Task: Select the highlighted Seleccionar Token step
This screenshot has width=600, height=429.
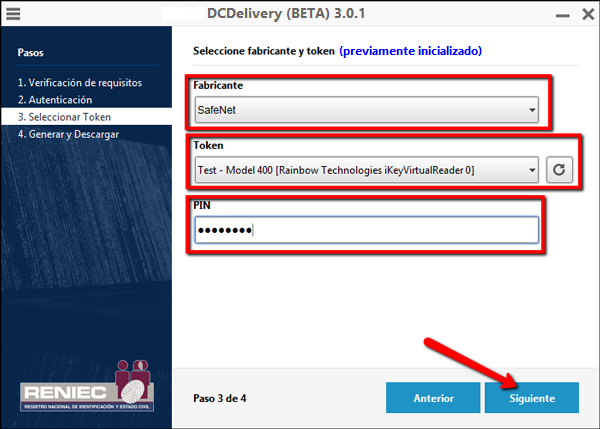Action: tap(63, 117)
